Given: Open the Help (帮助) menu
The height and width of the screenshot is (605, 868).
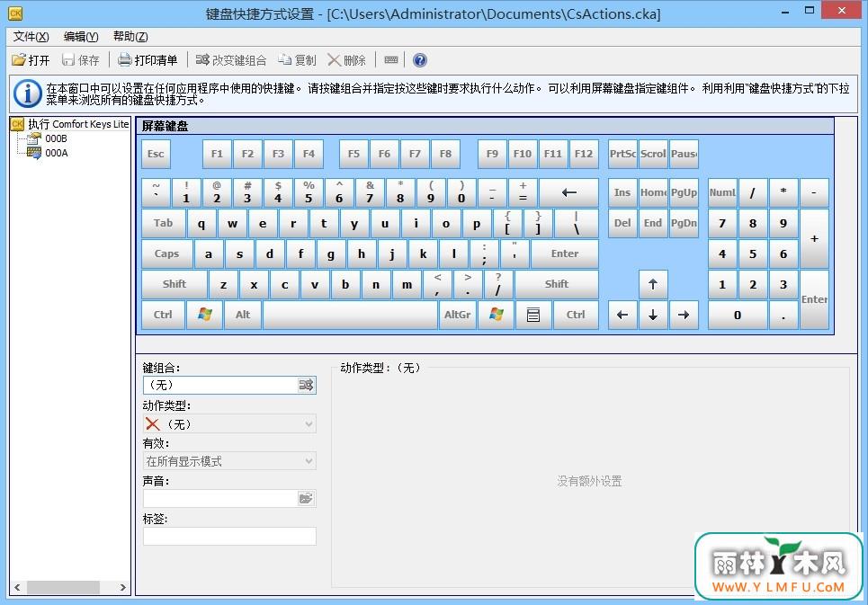Looking at the screenshot, I should [130, 37].
